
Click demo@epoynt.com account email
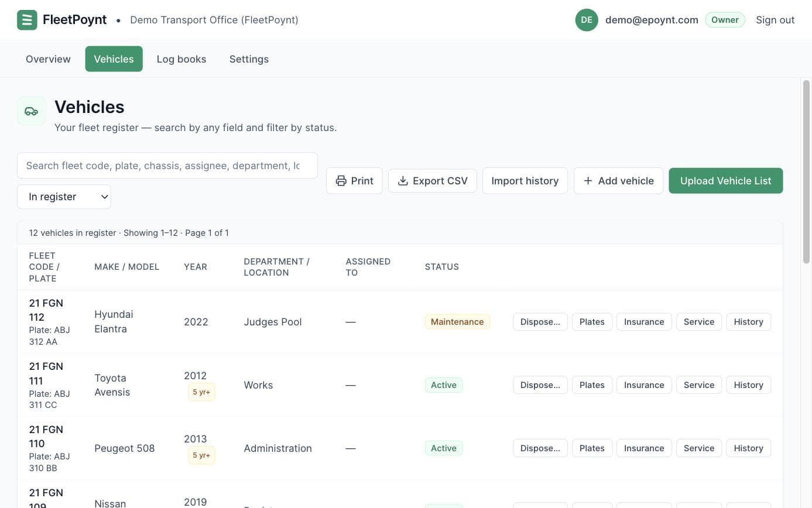[x=652, y=20]
